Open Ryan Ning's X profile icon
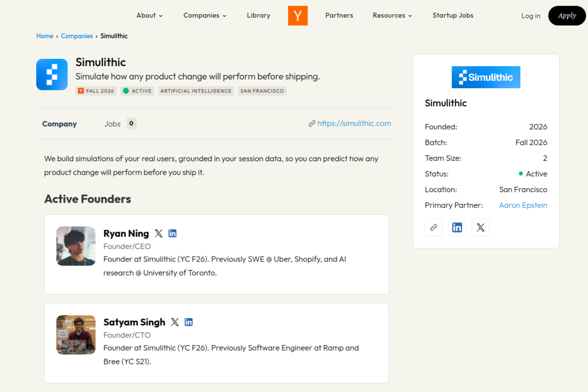This screenshot has height=392, width=588. point(158,233)
